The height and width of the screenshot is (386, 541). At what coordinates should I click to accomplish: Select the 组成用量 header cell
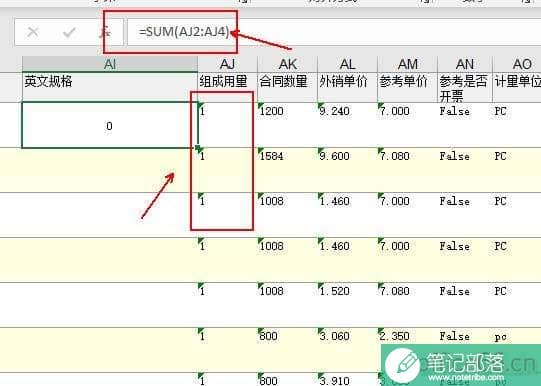tap(227, 87)
